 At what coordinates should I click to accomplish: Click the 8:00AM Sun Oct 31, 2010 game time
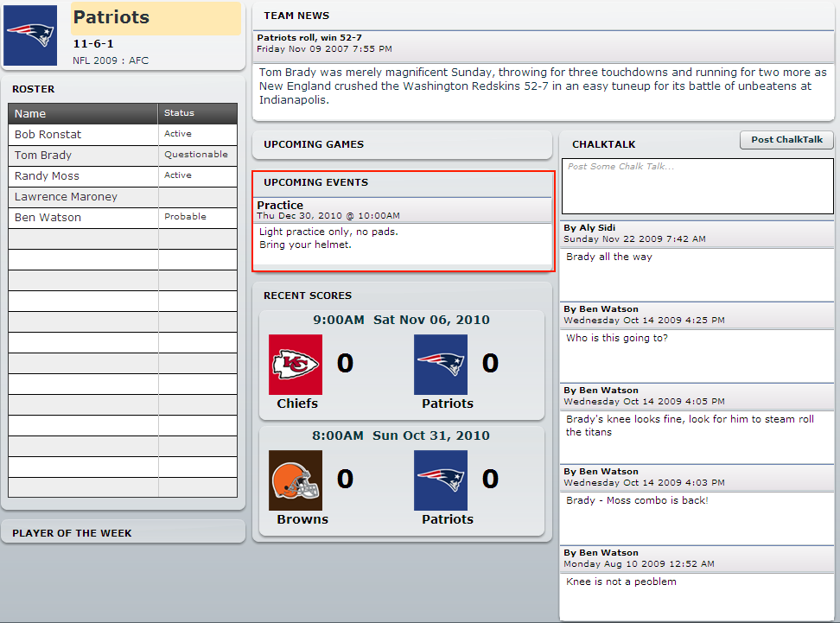401,435
